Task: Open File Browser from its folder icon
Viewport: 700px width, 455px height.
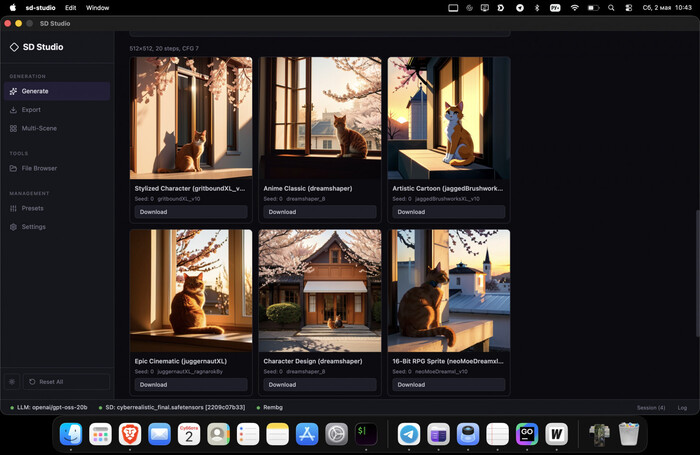Action: (x=13, y=168)
